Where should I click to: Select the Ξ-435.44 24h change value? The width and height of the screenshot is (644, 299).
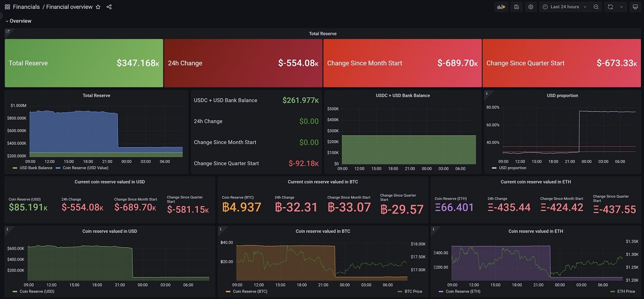tap(509, 207)
